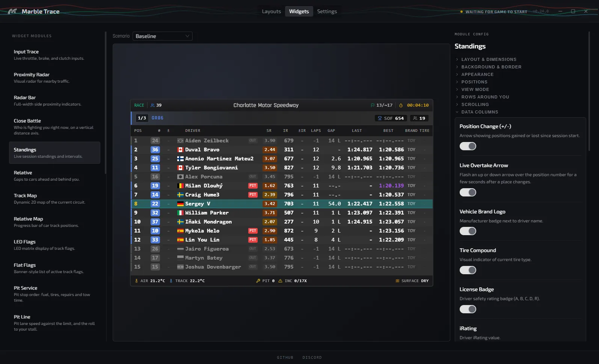Click the surface condition icon
Screen dimensions: 599x364
pyautogui.click(x=397, y=281)
